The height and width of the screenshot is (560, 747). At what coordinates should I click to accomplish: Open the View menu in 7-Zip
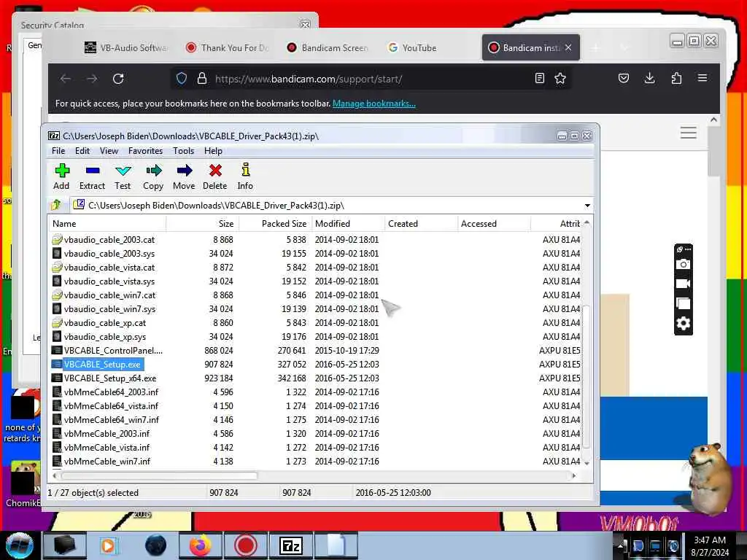click(109, 151)
